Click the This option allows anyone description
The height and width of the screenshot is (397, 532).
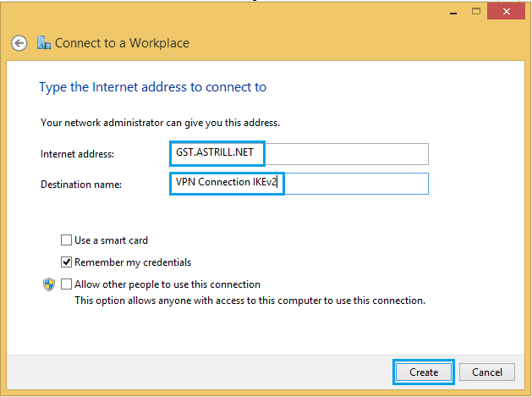[x=250, y=301]
